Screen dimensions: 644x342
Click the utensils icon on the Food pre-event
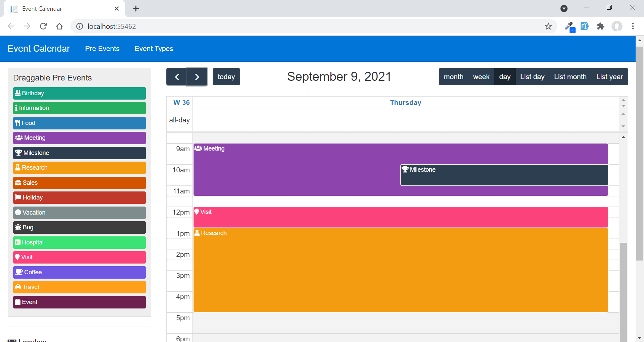pos(18,123)
